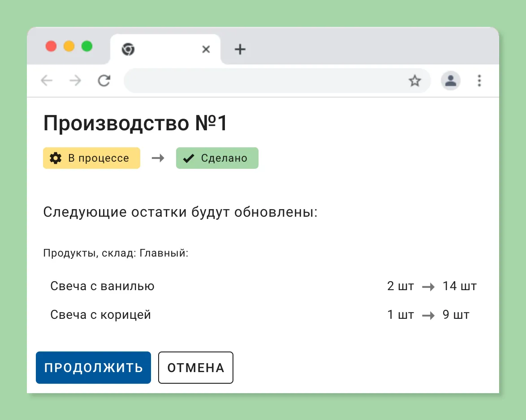Click the "Производство №1" heading
Screen dimensions: 526x420
click(135, 123)
